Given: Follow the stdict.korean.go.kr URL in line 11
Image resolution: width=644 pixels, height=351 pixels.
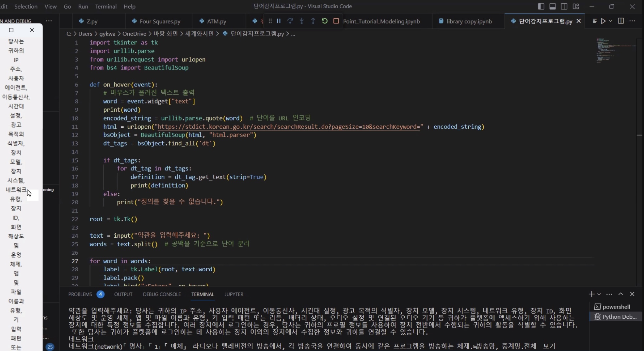Looking at the screenshot, I should (289, 127).
